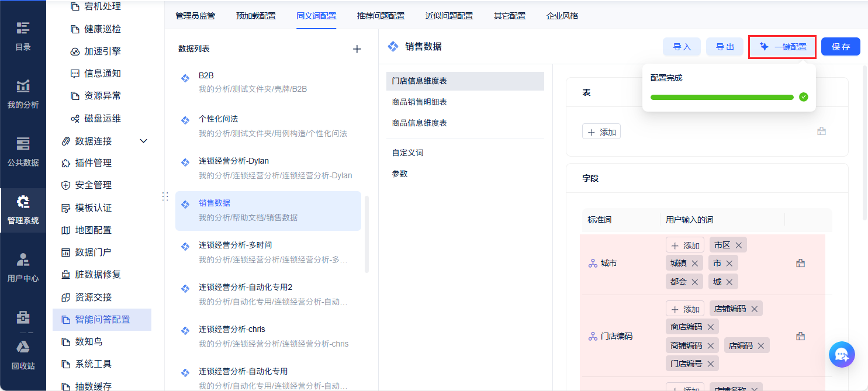Image resolution: width=868 pixels, height=391 pixels.
Task: Click the 一键配置 button
Action: [783, 47]
